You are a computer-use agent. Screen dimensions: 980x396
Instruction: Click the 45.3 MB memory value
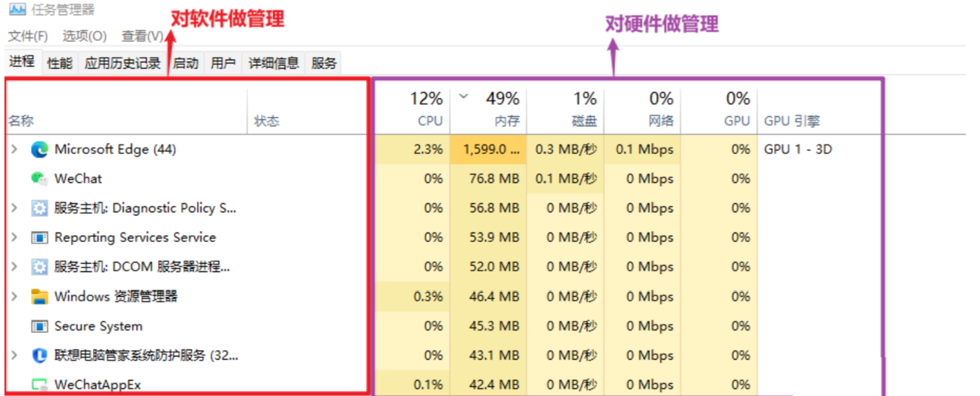(x=493, y=326)
